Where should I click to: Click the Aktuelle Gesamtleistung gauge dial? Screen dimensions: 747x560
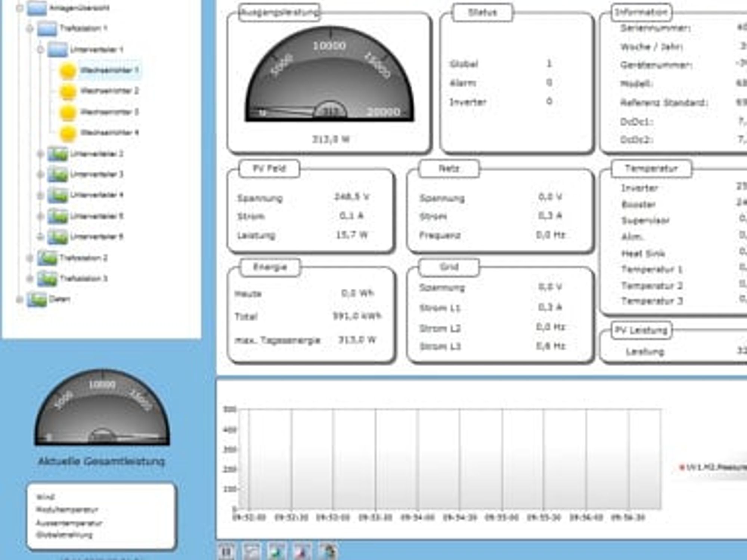tap(102, 407)
